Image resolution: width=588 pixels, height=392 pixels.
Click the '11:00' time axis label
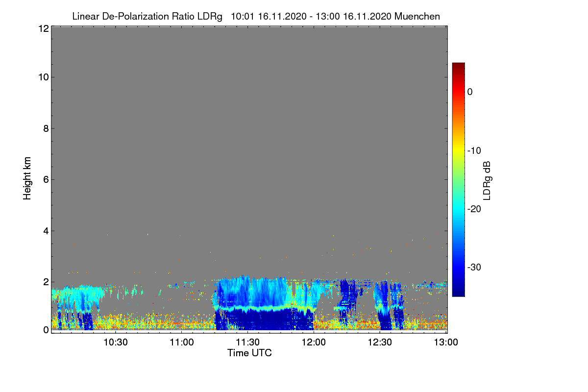click(x=181, y=342)
